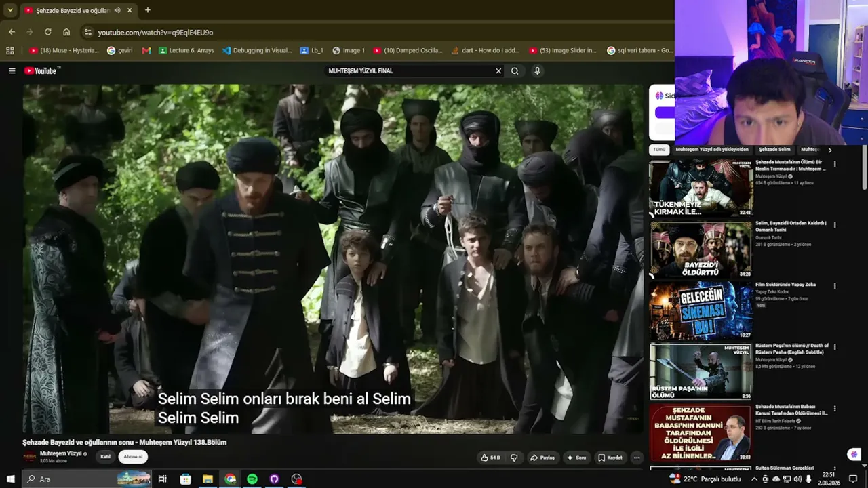Viewport: 868px width, 488px height.
Task: Open the çeviri bookmark
Action: pyautogui.click(x=120, y=50)
